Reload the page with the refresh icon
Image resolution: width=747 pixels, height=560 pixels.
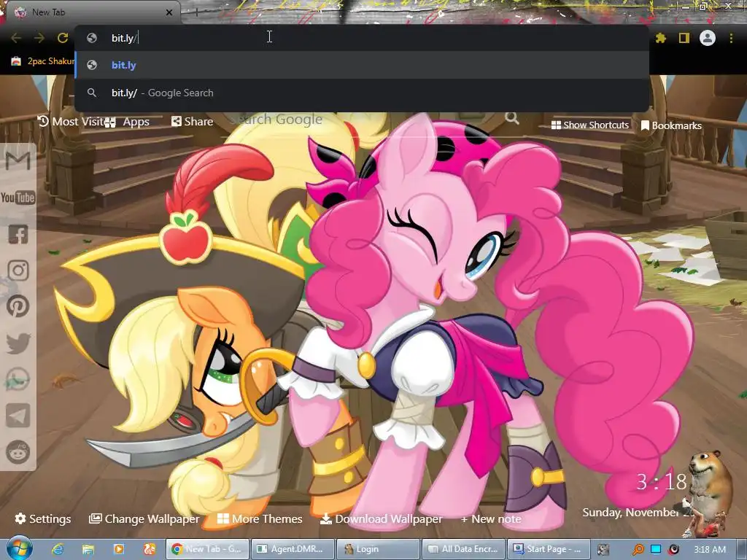click(63, 38)
